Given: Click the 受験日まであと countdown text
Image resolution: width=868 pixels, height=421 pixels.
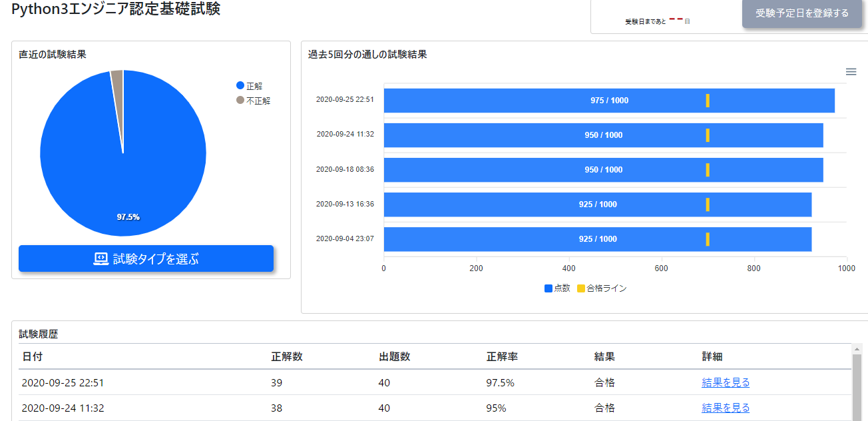Looking at the screenshot, I should [x=646, y=22].
